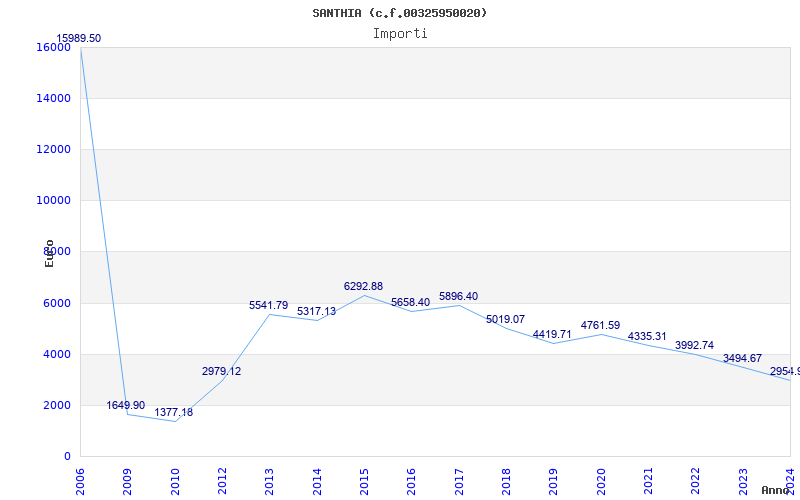Select the x-axis year 2012

(222, 482)
